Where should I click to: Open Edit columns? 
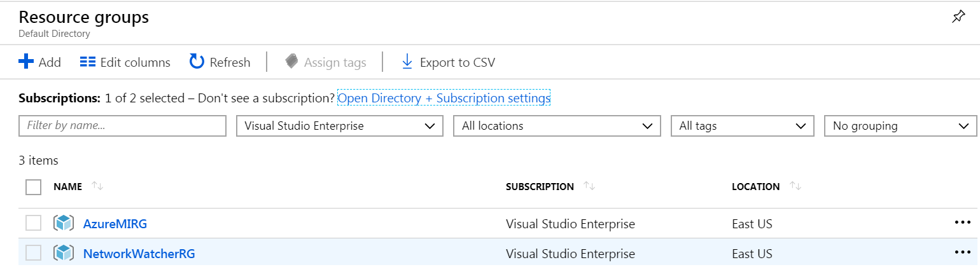pos(125,62)
